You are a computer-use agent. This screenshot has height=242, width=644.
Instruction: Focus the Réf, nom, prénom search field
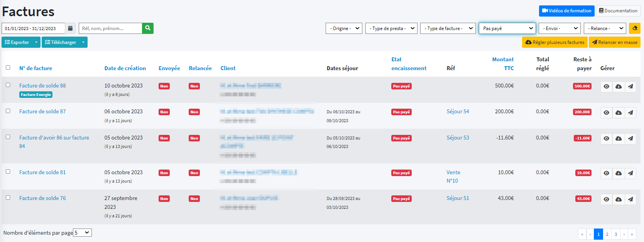tap(110, 28)
